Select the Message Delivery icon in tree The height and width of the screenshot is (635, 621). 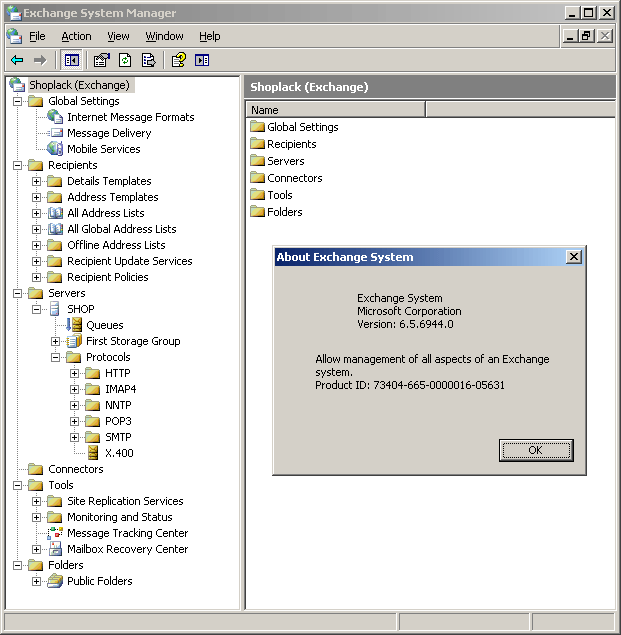55,133
